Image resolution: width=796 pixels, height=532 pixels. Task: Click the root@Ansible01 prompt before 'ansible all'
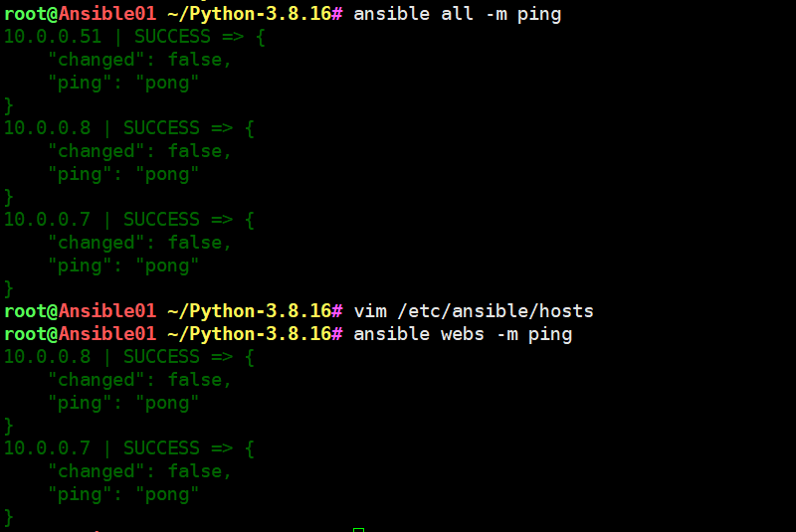(81, 14)
